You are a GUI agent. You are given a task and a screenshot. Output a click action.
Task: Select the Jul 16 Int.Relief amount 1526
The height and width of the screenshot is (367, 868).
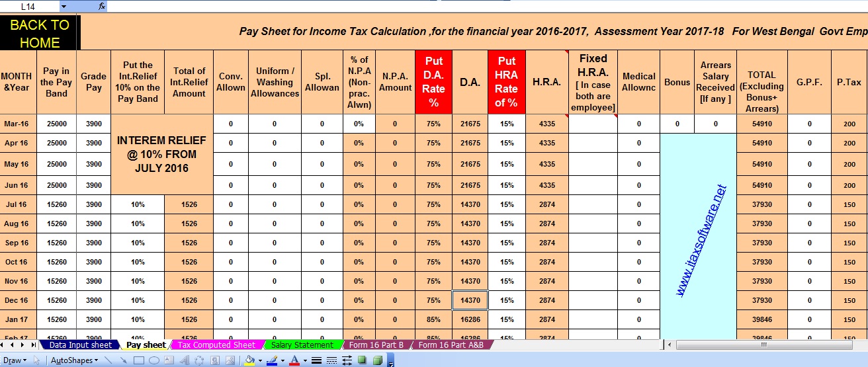tap(189, 204)
